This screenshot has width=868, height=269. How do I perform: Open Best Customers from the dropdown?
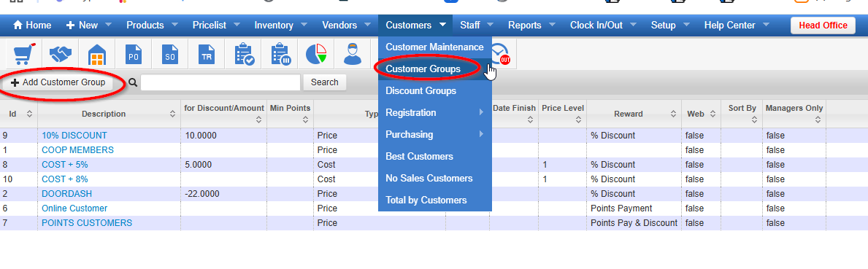[434, 156]
